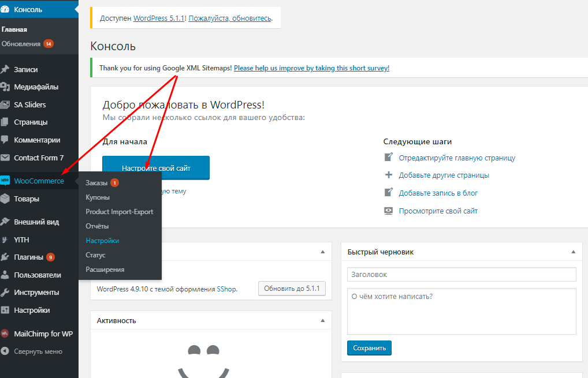588x378 pixels.
Task: Click the 14 updates badge
Action: tap(49, 44)
